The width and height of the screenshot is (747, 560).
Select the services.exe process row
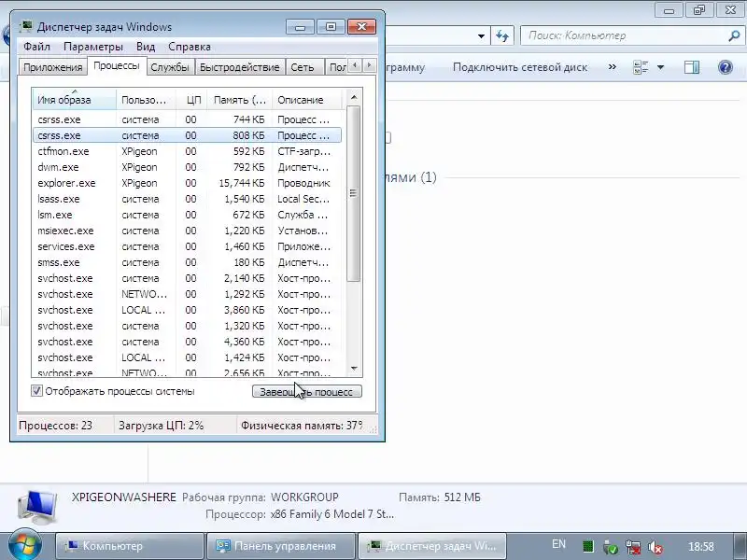pyautogui.click(x=187, y=246)
